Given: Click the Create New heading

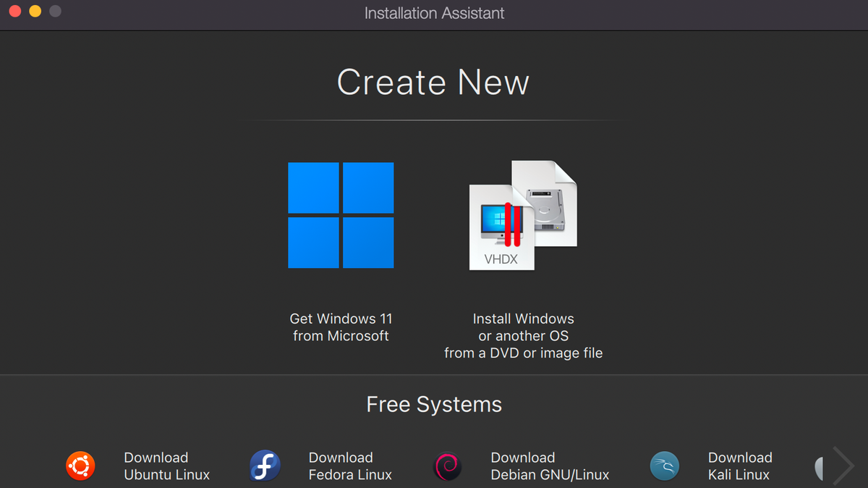Looking at the screenshot, I should pos(433,82).
